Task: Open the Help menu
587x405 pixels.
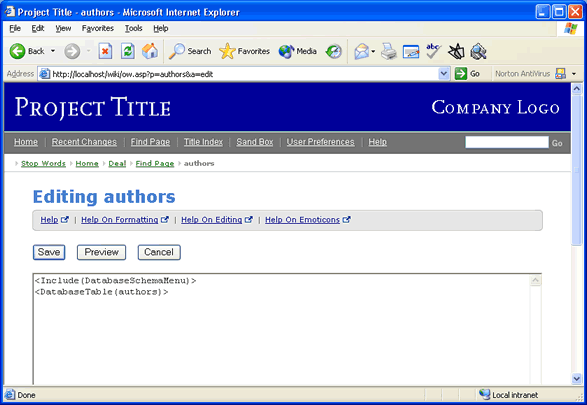Action: pyautogui.click(x=161, y=28)
